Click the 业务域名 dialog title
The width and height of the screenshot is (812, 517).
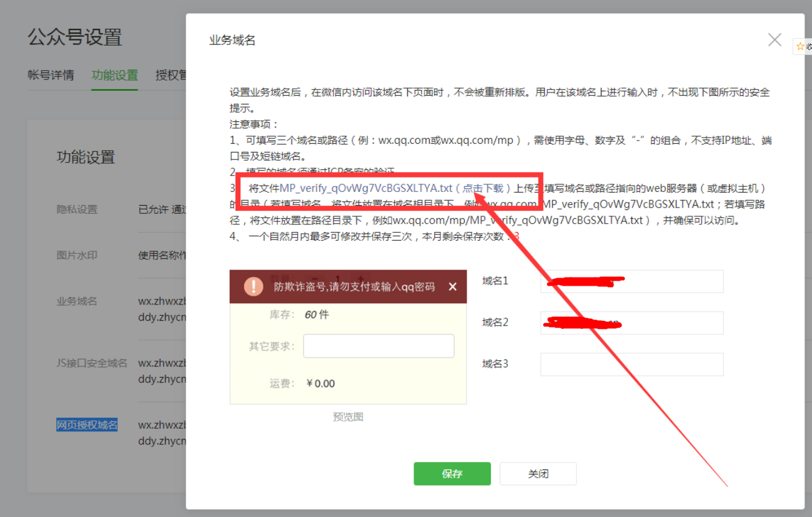coord(232,41)
